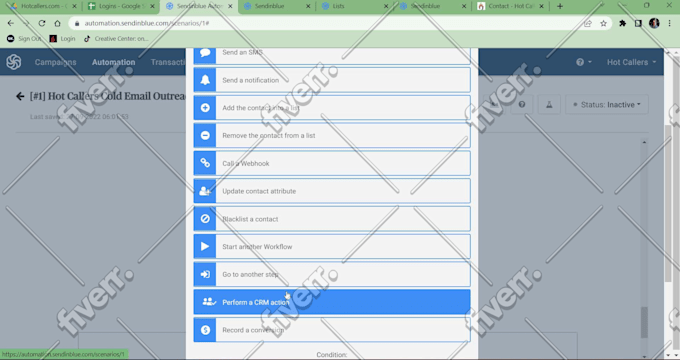Choose Blacklist a contact action
The image size is (680, 360).
[x=332, y=219]
